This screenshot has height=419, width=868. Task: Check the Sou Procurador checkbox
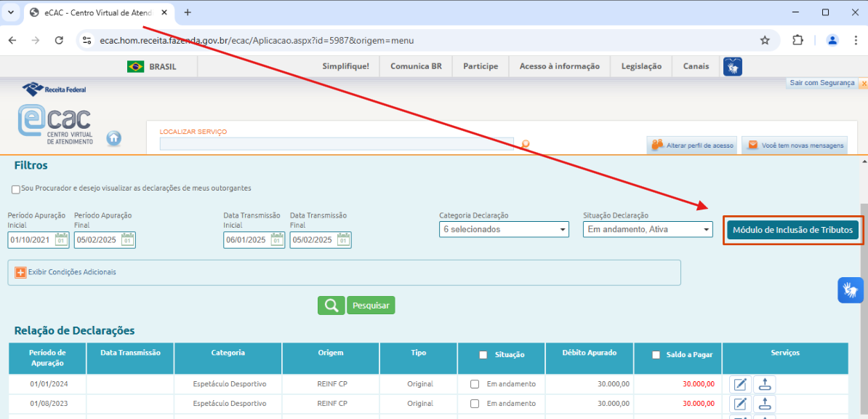(x=16, y=190)
